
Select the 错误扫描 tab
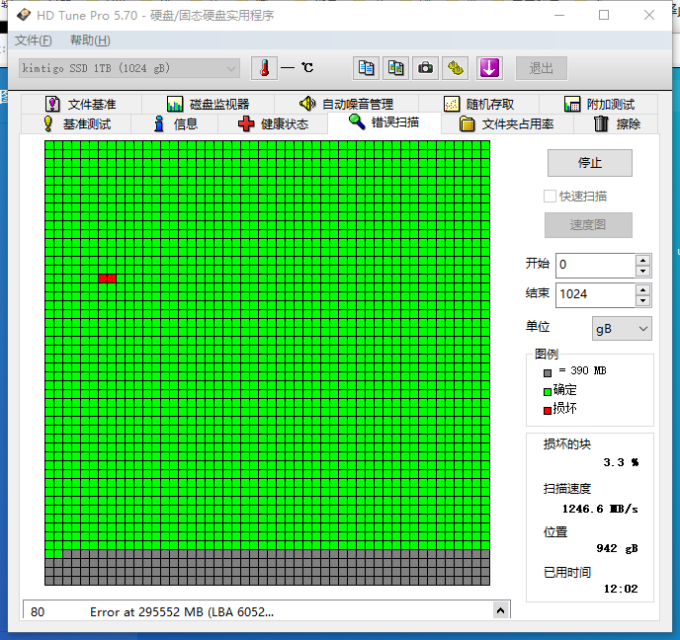tap(384, 122)
